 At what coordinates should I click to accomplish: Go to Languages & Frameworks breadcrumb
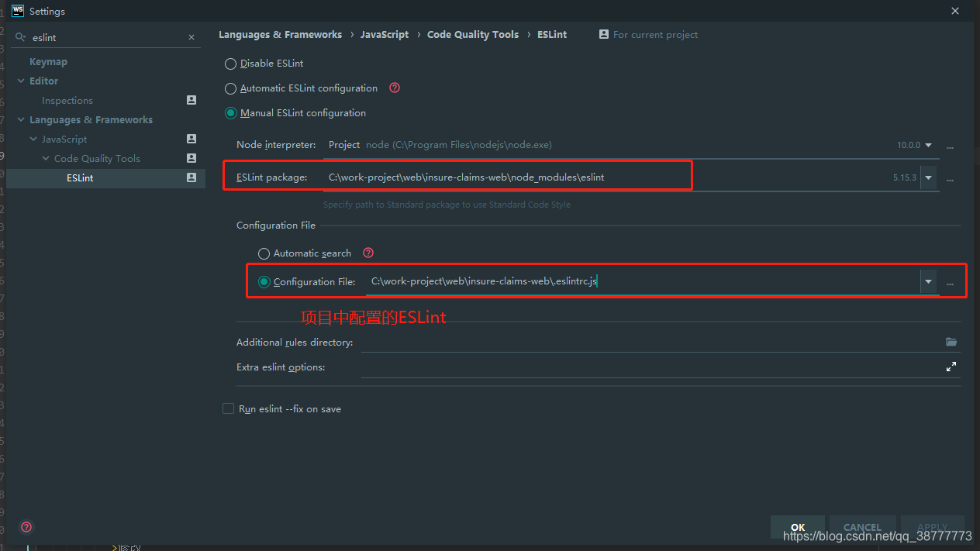(280, 34)
